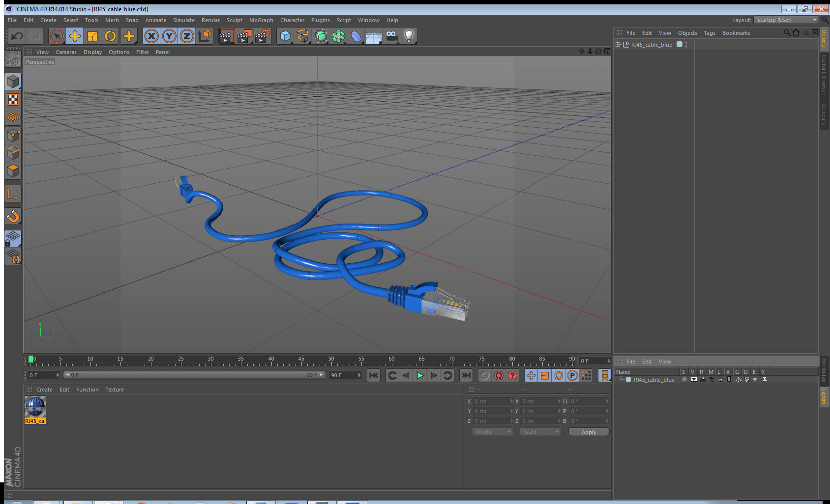Activate the Rotate tool
This screenshot has width=830, height=504.
click(x=110, y=36)
